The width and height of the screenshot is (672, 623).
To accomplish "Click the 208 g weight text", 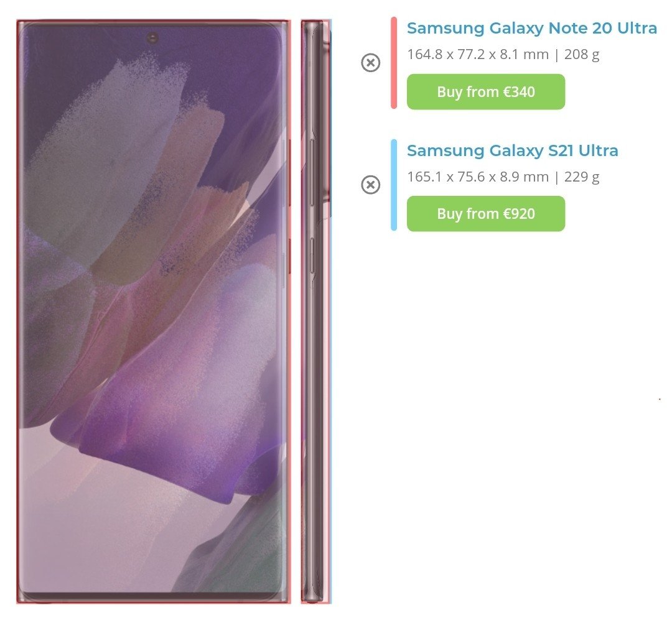I will tap(582, 54).
